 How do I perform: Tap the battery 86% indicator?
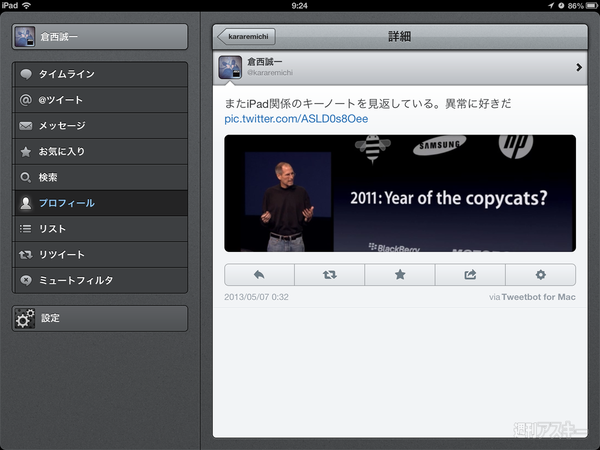583,5
